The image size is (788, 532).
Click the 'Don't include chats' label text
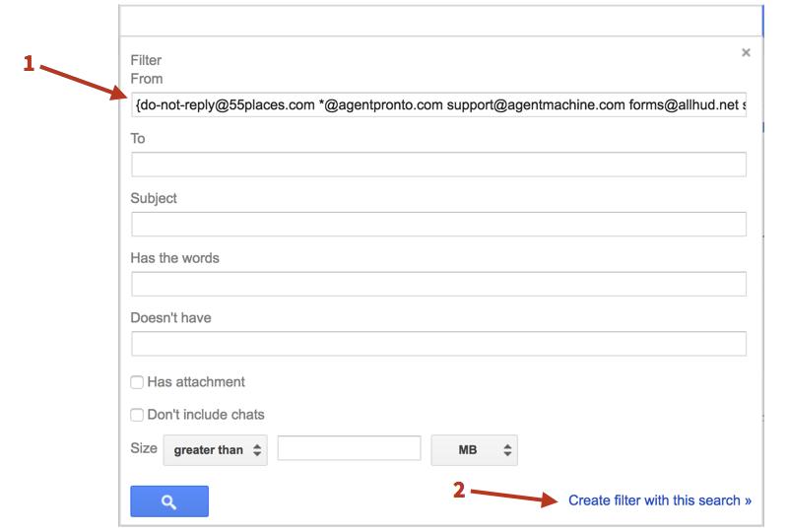point(206,415)
